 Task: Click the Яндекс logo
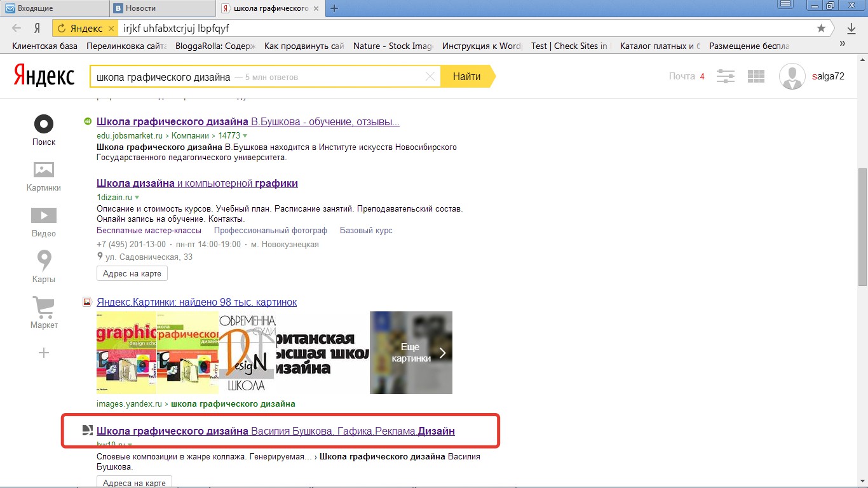click(44, 76)
